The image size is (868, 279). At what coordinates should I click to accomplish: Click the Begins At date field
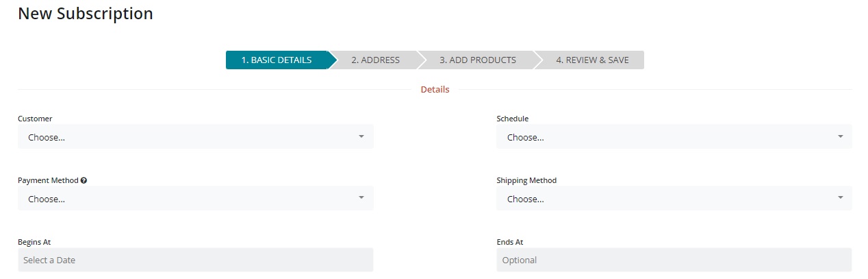(195, 260)
